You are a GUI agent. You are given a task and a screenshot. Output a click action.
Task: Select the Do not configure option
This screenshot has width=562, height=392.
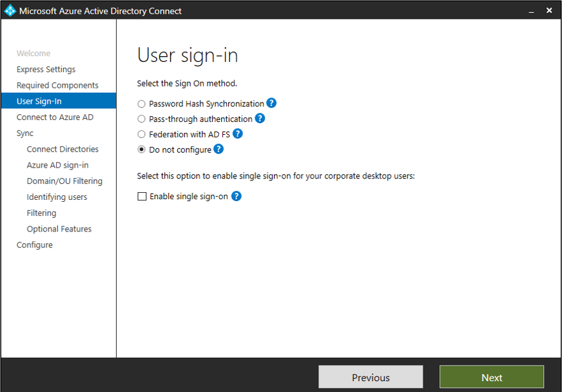pyautogui.click(x=140, y=150)
